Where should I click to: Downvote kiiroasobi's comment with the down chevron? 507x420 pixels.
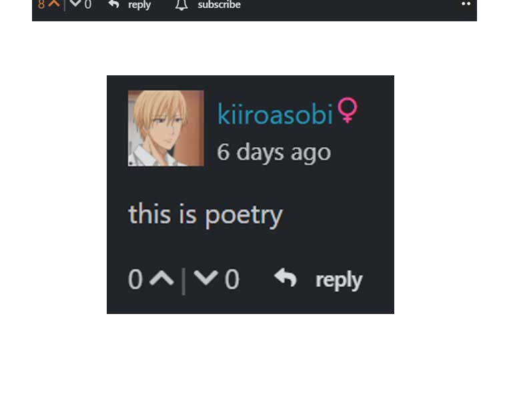205,278
